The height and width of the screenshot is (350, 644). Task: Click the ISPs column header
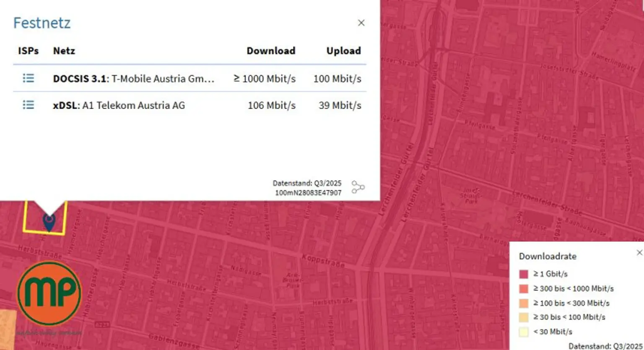coord(28,51)
